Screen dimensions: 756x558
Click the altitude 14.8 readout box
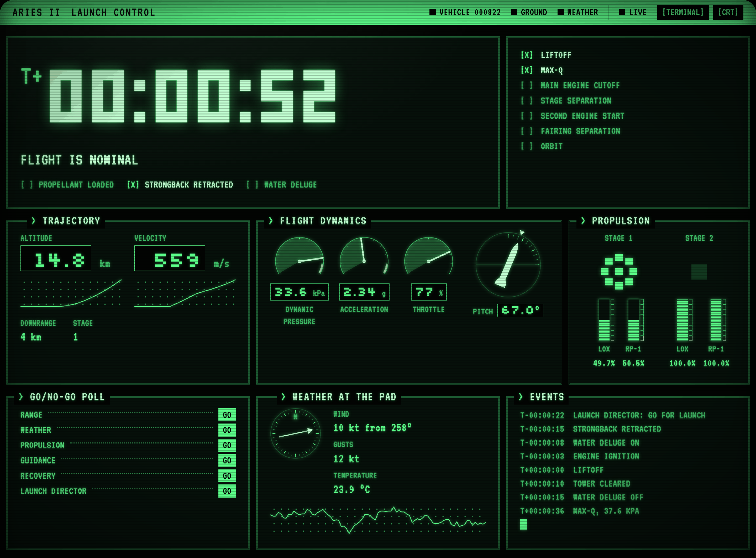click(56, 259)
